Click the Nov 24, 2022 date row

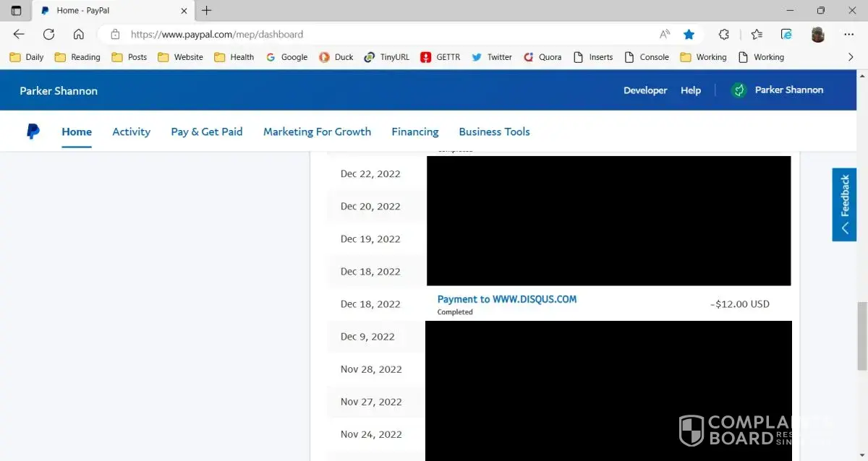[x=371, y=434]
